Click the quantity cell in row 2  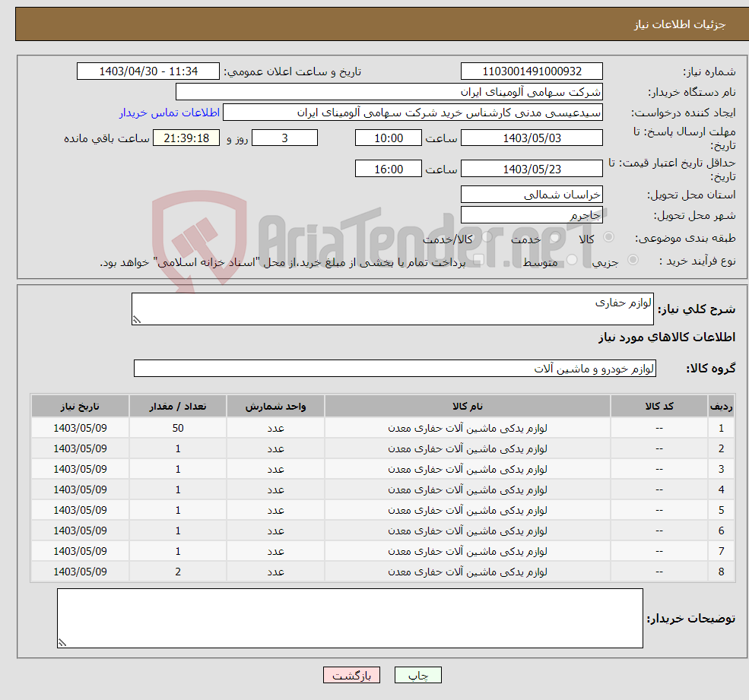point(178,449)
